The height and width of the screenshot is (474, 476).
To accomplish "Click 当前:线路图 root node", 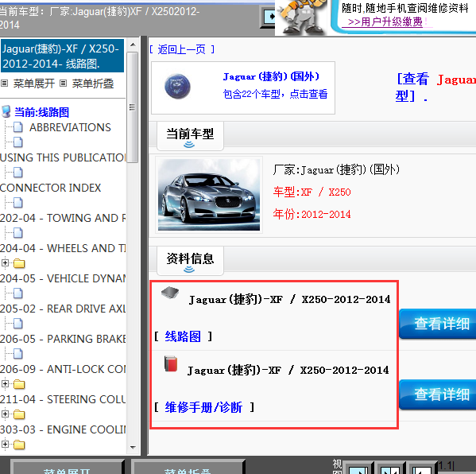I will (41, 112).
